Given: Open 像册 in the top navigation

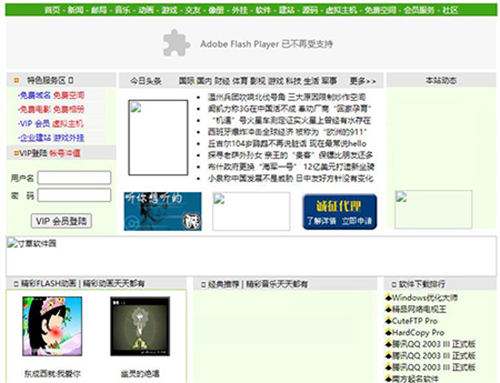Looking at the screenshot, I should (216, 10).
